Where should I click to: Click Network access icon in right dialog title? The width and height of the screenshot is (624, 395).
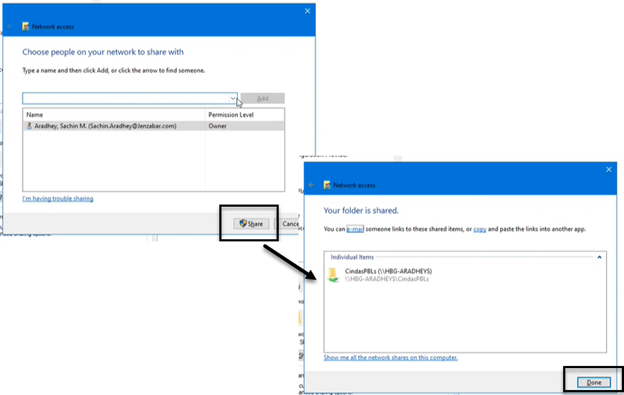pos(327,185)
